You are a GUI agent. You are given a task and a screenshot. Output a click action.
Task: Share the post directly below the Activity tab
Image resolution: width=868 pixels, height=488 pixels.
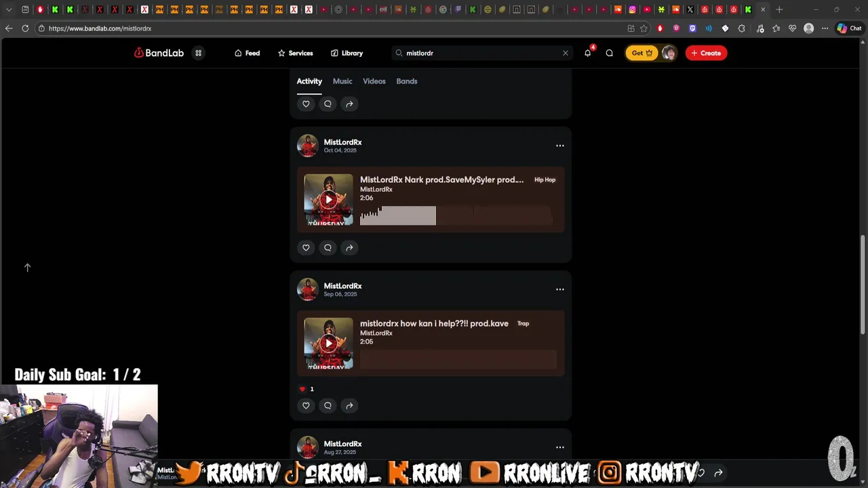tap(349, 104)
